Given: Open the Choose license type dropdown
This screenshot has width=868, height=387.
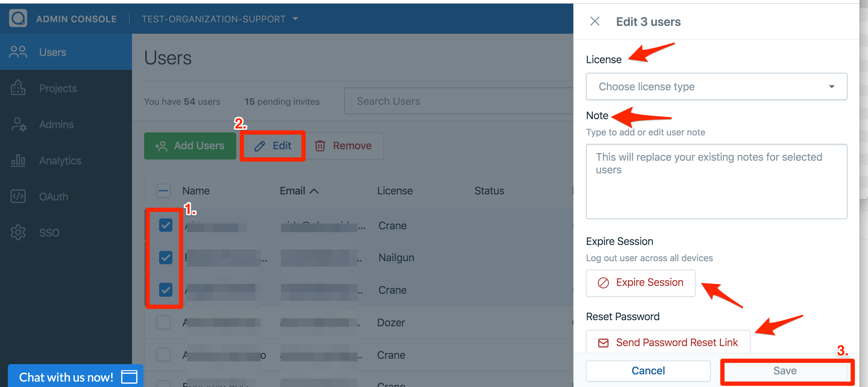Looking at the screenshot, I should [716, 86].
